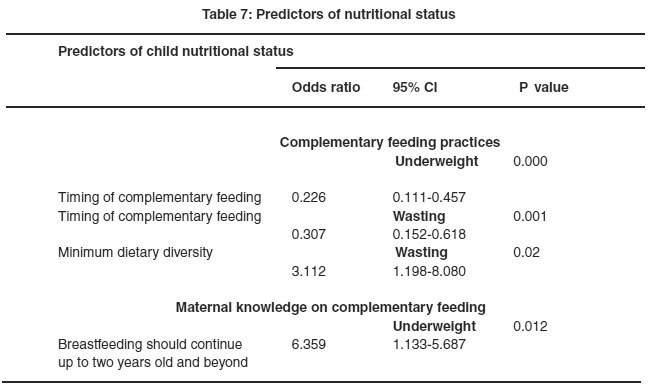This screenshot has width=651, height=391.
Task: Select the P value 0.012
Action: click(530, 326)
